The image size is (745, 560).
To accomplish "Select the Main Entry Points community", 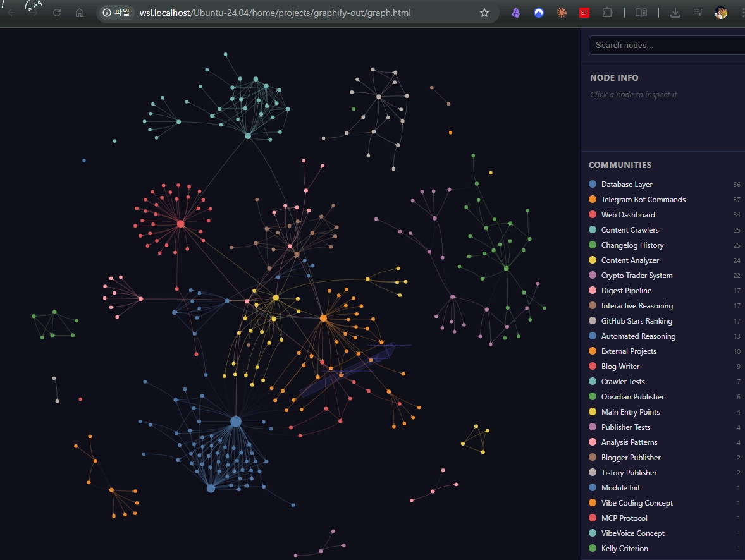I will click(664, 412).
